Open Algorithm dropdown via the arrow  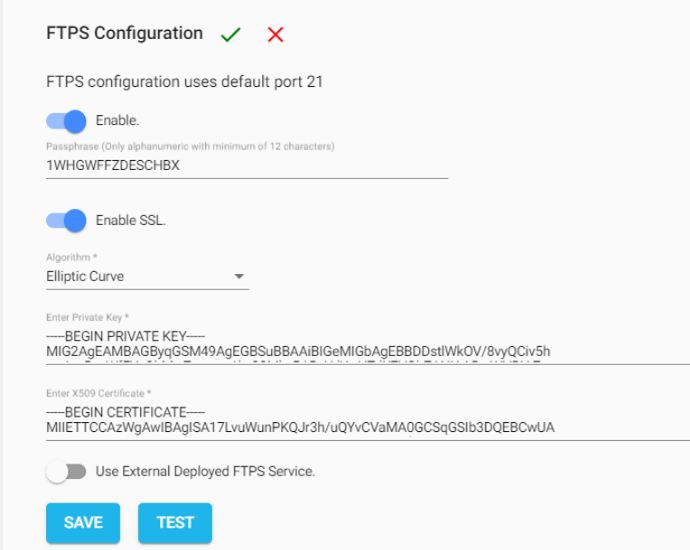point(239,276)
